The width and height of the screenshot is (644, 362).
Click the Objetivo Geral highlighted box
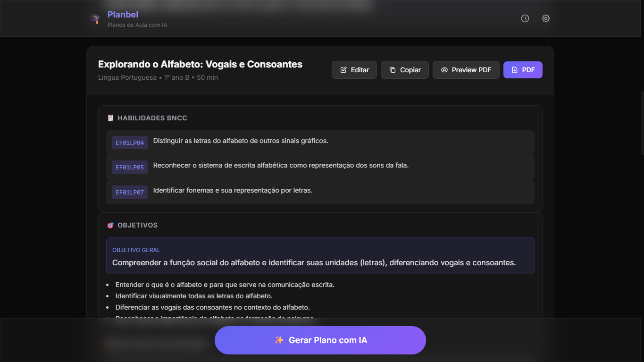(320, 256)
